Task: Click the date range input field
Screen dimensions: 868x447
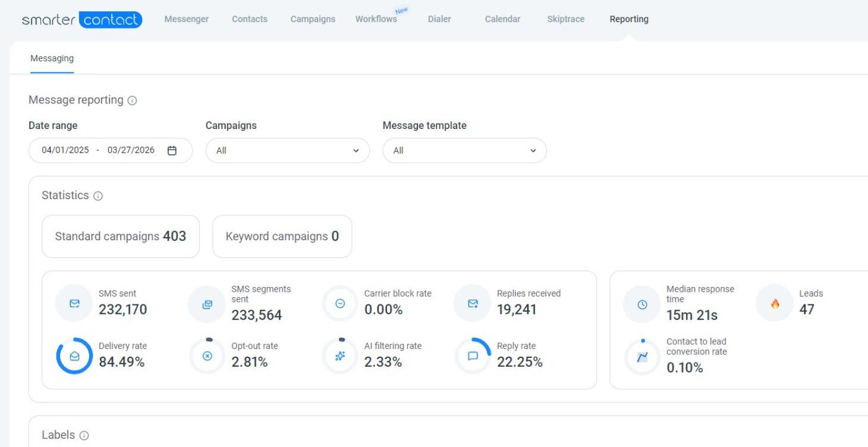Action: 111,150
